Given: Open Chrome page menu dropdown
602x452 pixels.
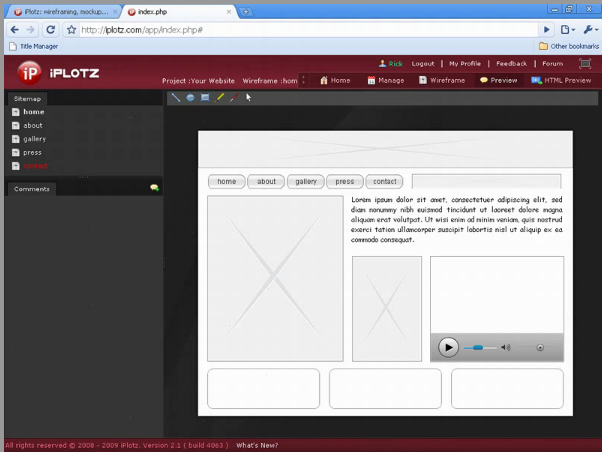Looking at the screenshot, I should click(x=568, y=30).
